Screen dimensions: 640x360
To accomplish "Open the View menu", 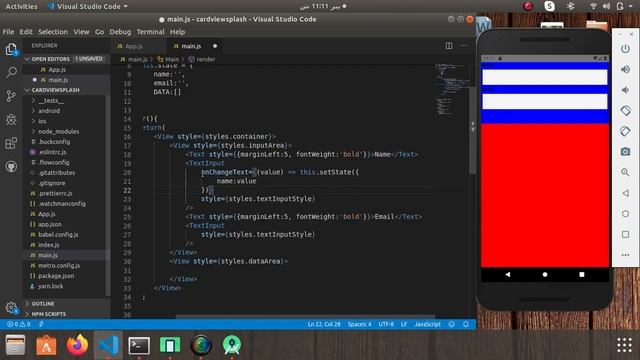I will (81, 32).
